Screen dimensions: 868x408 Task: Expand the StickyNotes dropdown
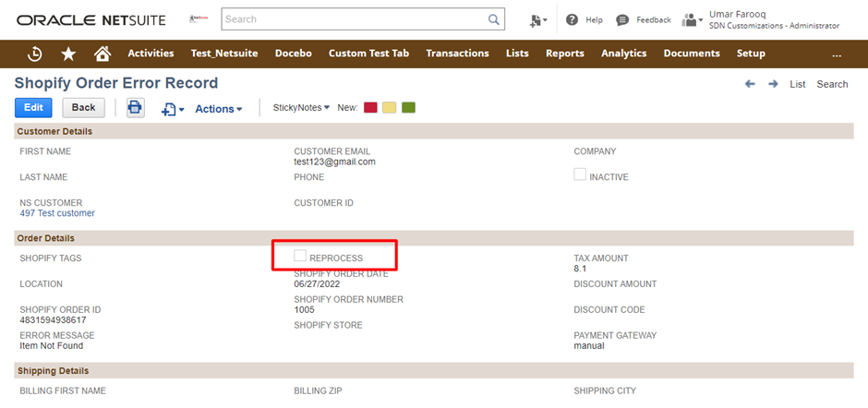(301, 108)
